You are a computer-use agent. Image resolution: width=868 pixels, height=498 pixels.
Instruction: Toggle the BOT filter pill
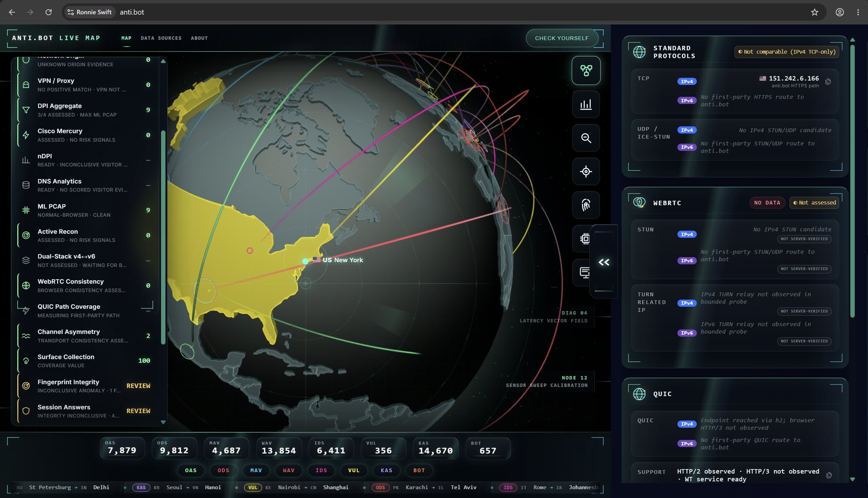tap(419, 470)
